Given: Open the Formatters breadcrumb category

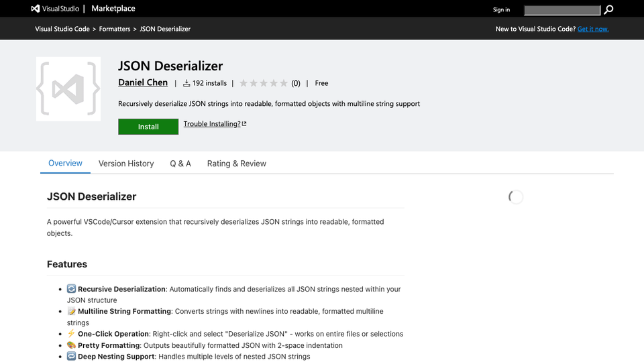Looking at the screenshot, I should pyautogui.click(x=115, y=29).
